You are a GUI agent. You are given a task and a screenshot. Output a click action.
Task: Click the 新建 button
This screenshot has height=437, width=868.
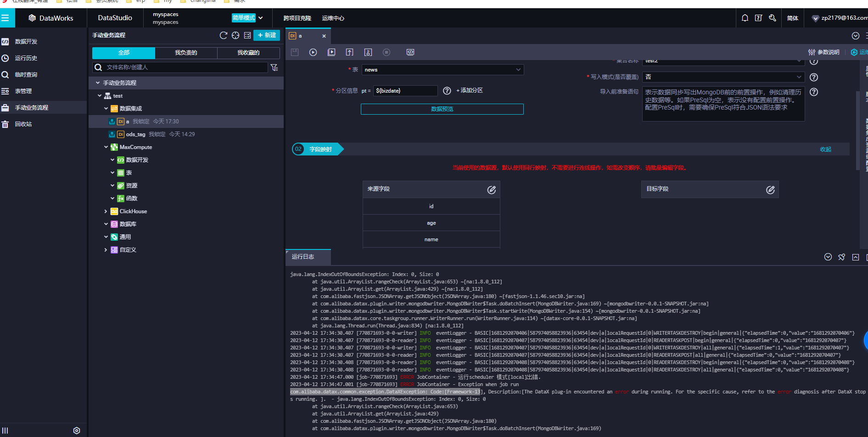point(267,35)
